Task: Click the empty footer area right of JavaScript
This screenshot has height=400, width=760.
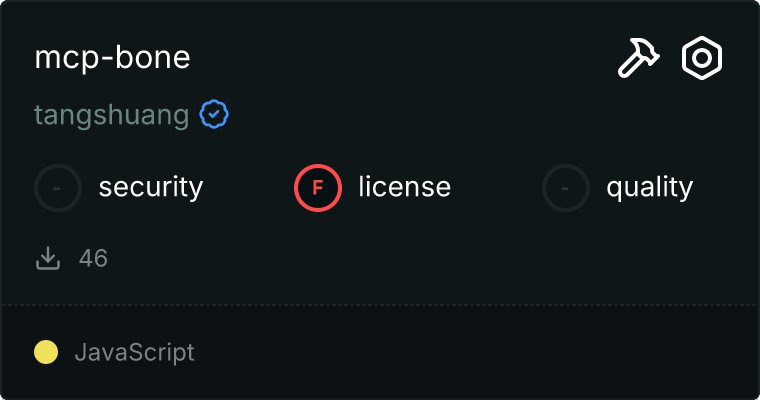Action: click(480, 352)
